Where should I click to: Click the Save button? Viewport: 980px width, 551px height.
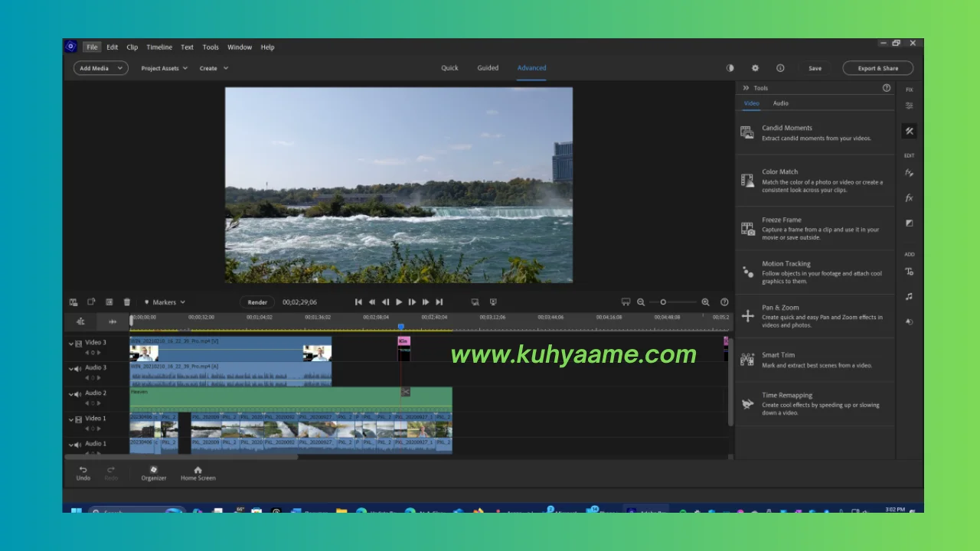click(815, 68)
